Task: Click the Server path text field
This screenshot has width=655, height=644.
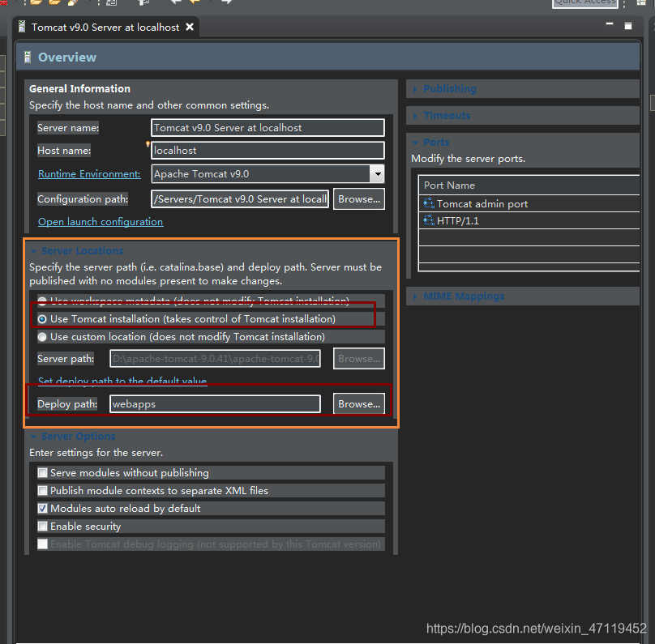Action: [x=215, y=359]
